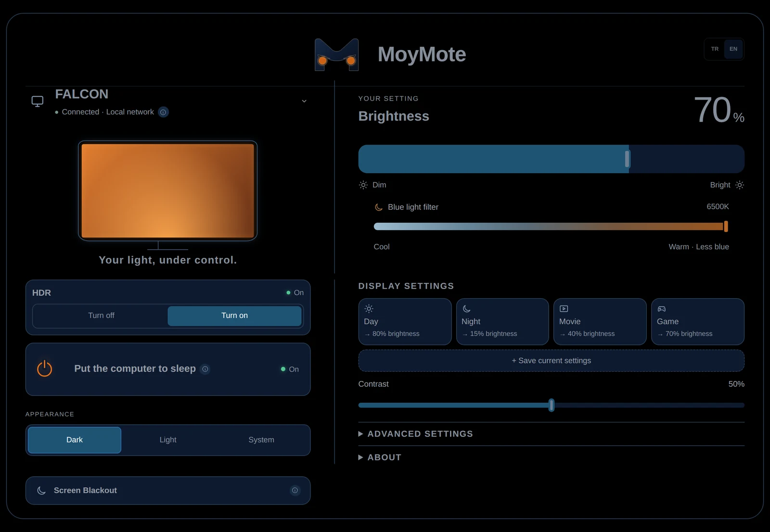This screenshot has width=770, height=532.
Task: Click the Dim sun icon
Action: (363, 185)
